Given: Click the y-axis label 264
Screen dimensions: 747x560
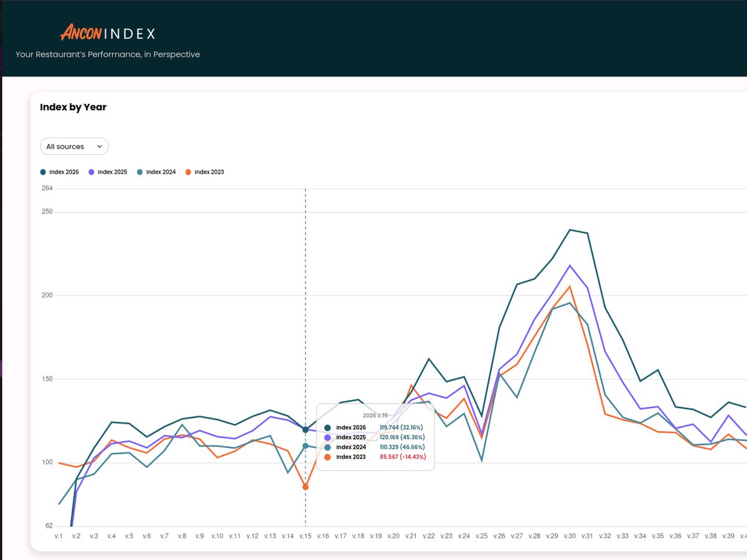Looking at the screenshot, I should coord(47,188).
